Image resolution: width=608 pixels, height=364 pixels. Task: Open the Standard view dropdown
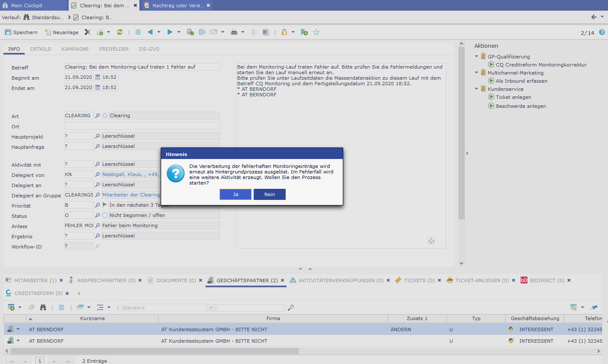(x=211, y=308)
